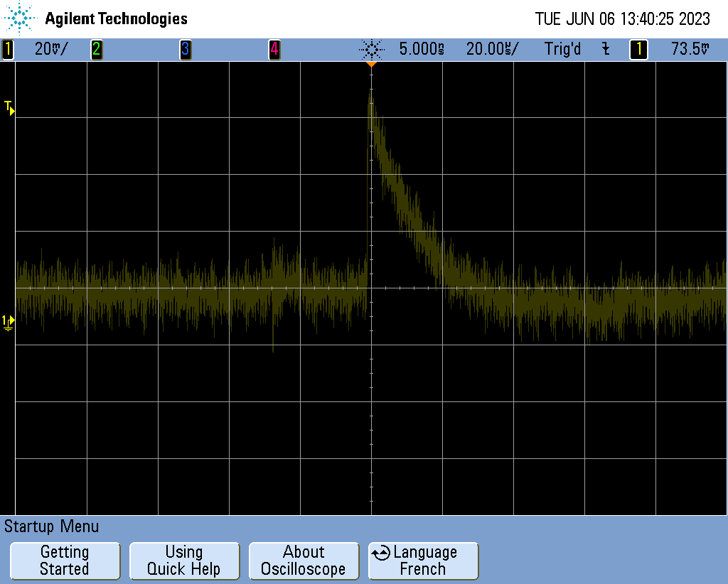Change Language from French softkey

424,561
